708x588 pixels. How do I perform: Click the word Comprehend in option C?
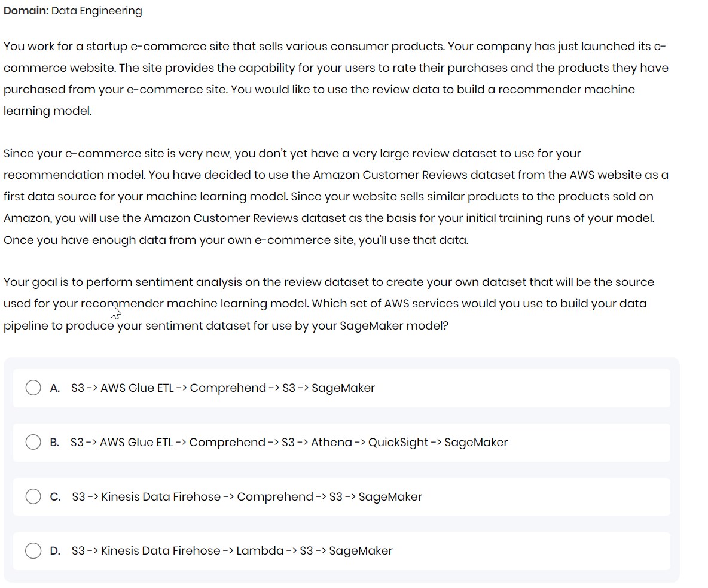coord(274,497)
